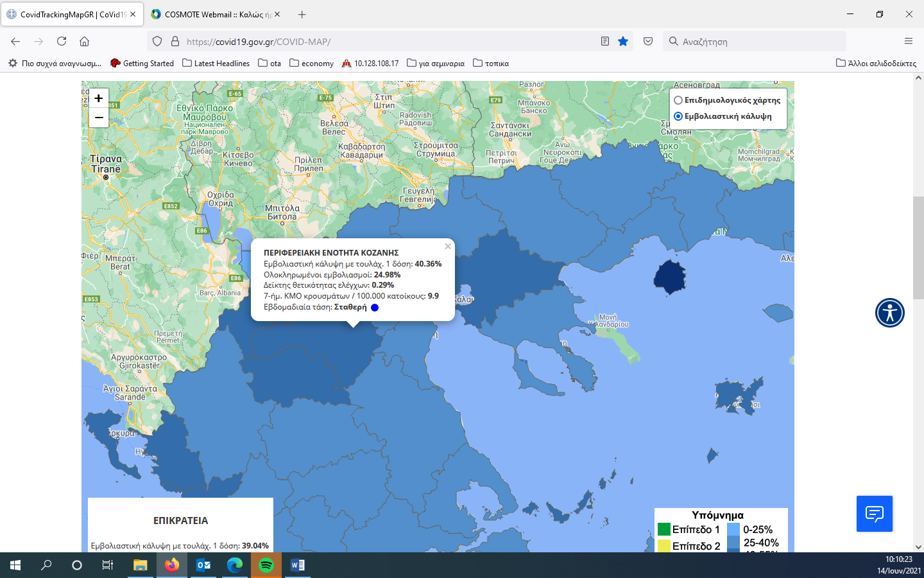Edit the bookmark using the star icon
Viewport: 924px width, 578px height.
coord(622,41)
